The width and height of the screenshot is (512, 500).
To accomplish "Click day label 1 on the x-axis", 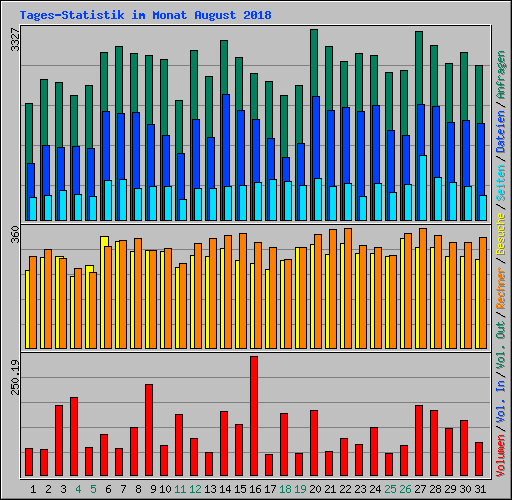I will [x=33, y=489].
